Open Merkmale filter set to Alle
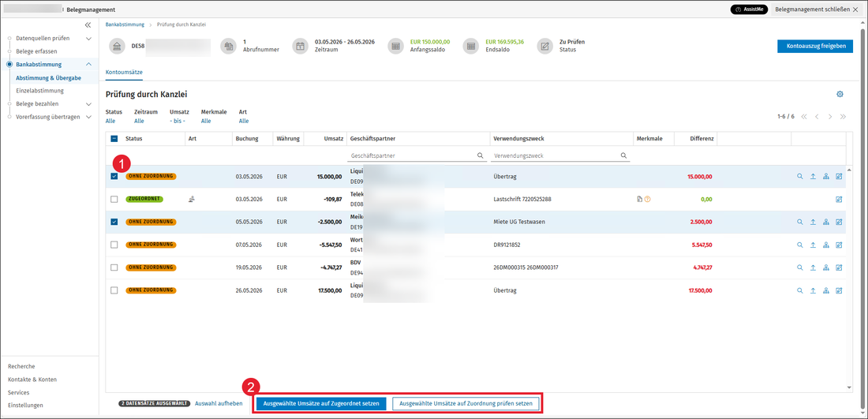868x419 pixels. point(206,121)
